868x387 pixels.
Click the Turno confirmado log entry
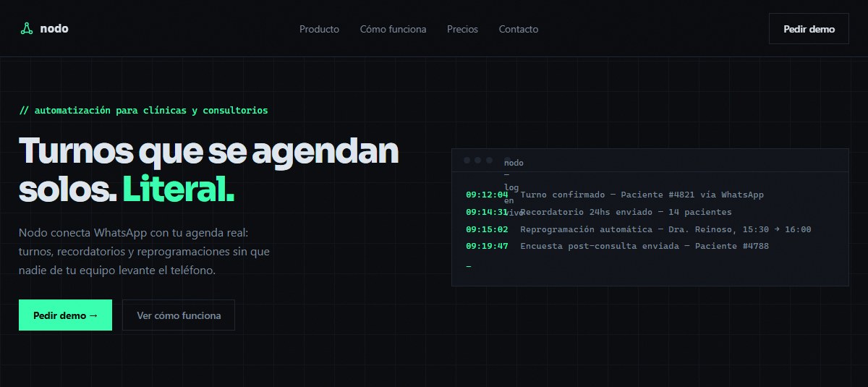[x=642, y=195]
